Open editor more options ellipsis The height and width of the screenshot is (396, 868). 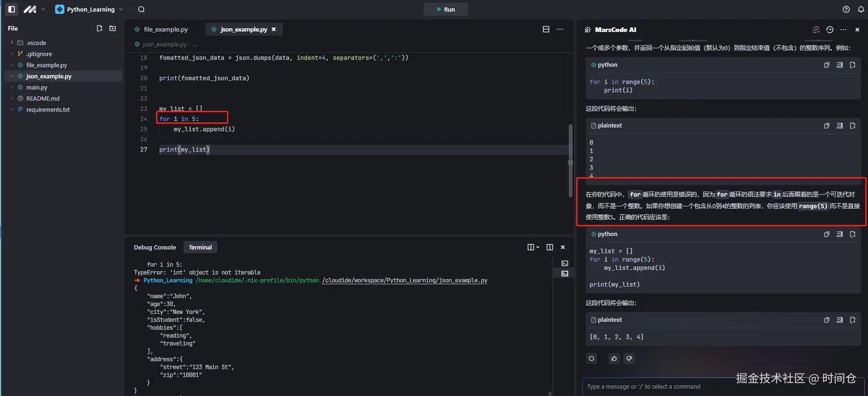pos(560,29)
